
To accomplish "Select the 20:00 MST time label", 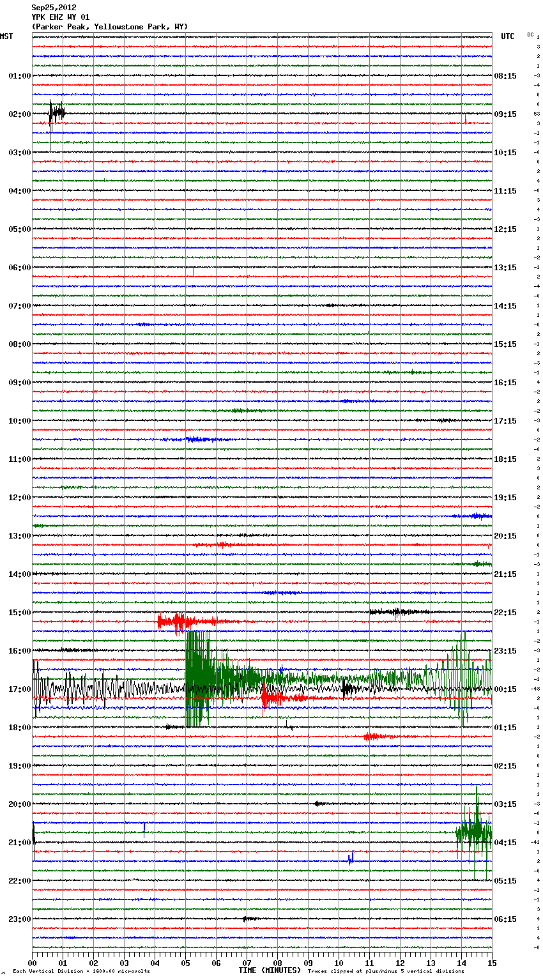I will coord(20,804).
